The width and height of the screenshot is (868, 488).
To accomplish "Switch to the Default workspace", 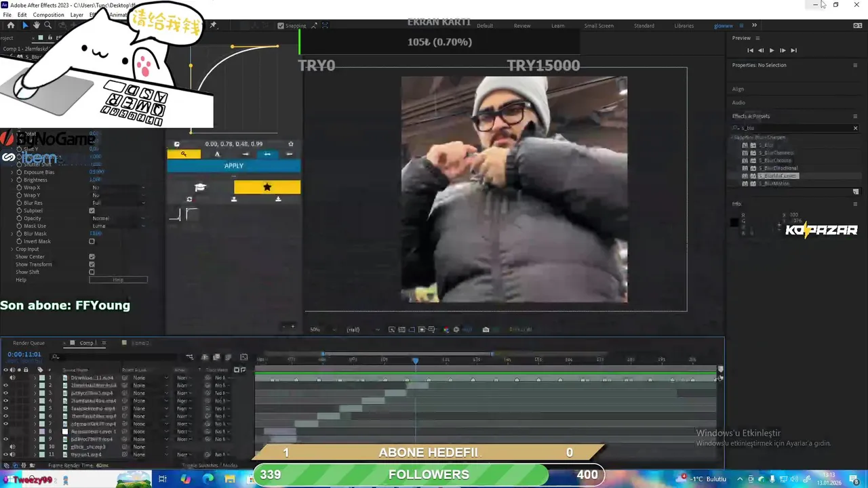I will [x=485, y=26].
